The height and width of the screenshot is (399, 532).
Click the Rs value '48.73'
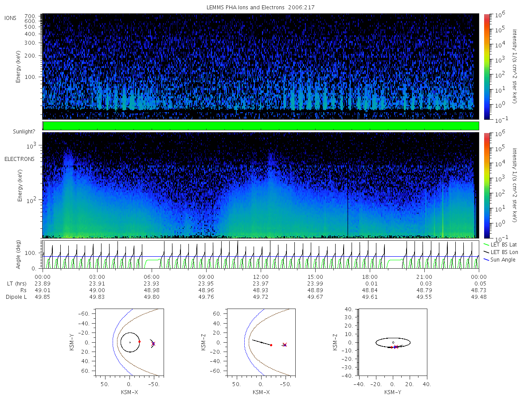coord(479,290)
